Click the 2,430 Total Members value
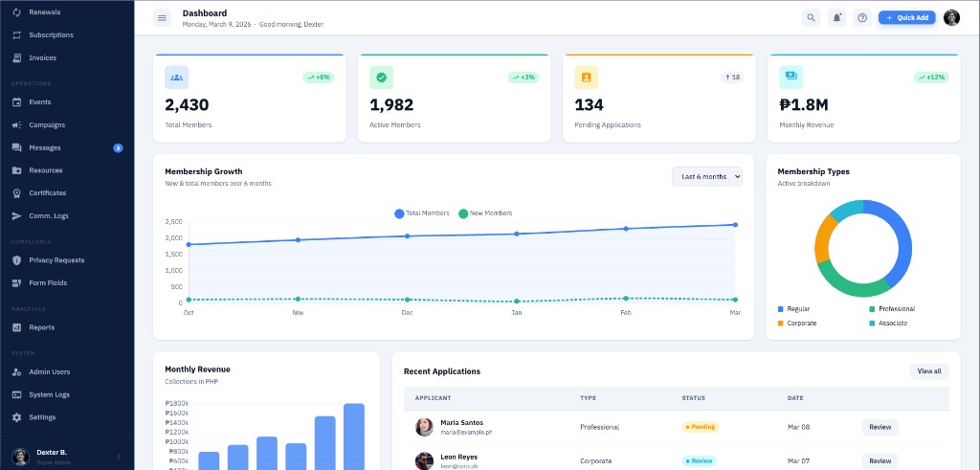 point(187,105)
